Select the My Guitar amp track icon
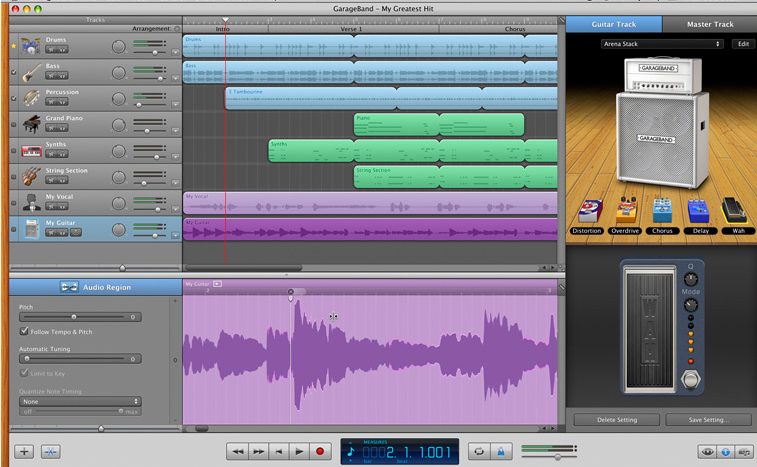This screenshot has height=467, width=757. (x=30, y=229)
